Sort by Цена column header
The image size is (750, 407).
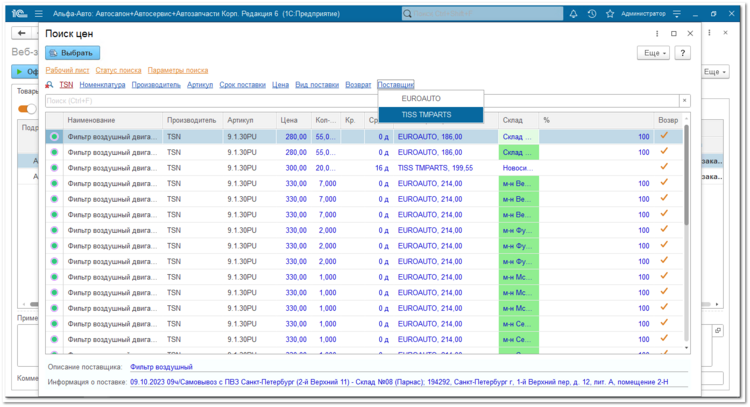coord(294,121)
